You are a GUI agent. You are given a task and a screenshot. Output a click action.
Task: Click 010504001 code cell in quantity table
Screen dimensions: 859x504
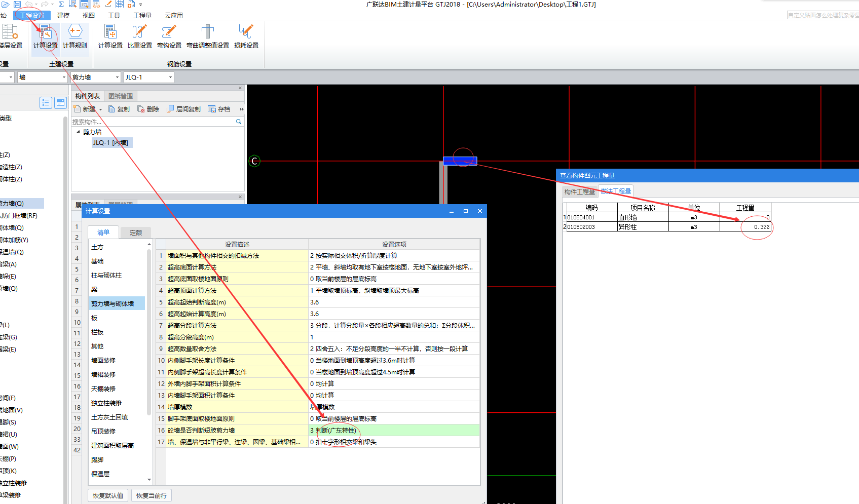(x=591, y=217)
